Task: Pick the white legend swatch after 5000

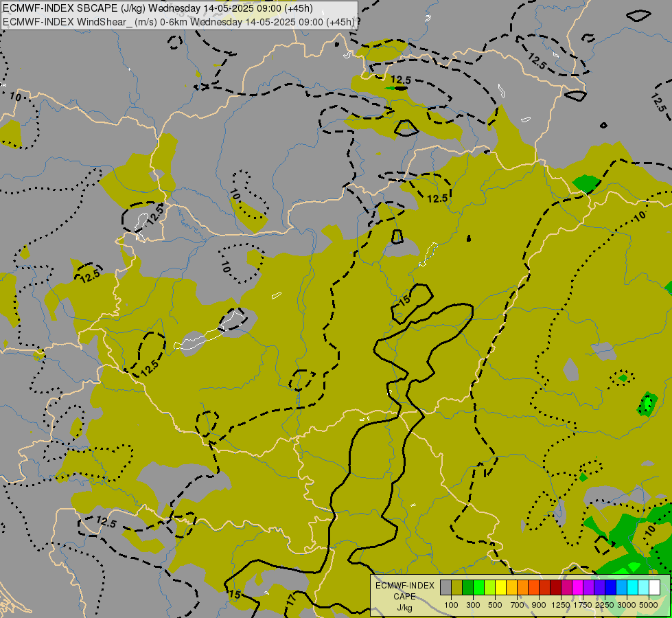Action: (x=655, y=588)
